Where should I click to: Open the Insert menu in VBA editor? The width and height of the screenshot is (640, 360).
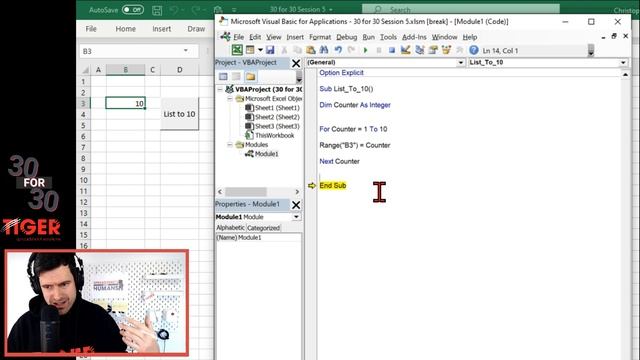[295, 37]
